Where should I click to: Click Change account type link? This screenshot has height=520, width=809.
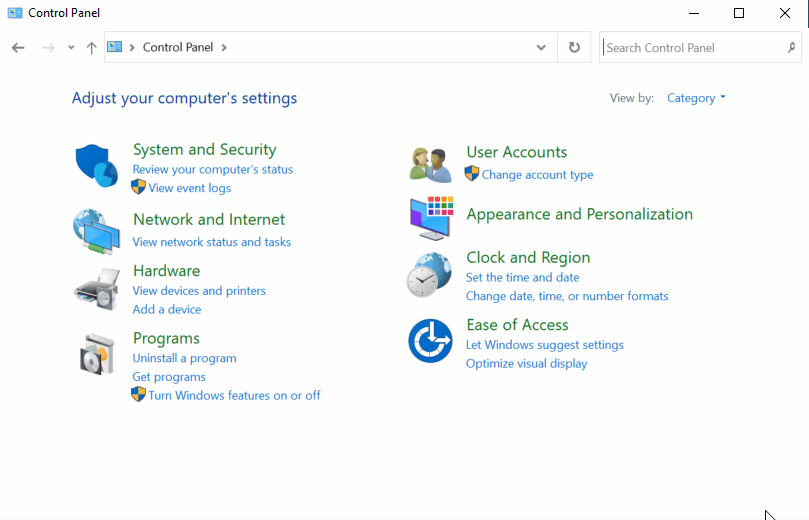(x=537, y=175)
